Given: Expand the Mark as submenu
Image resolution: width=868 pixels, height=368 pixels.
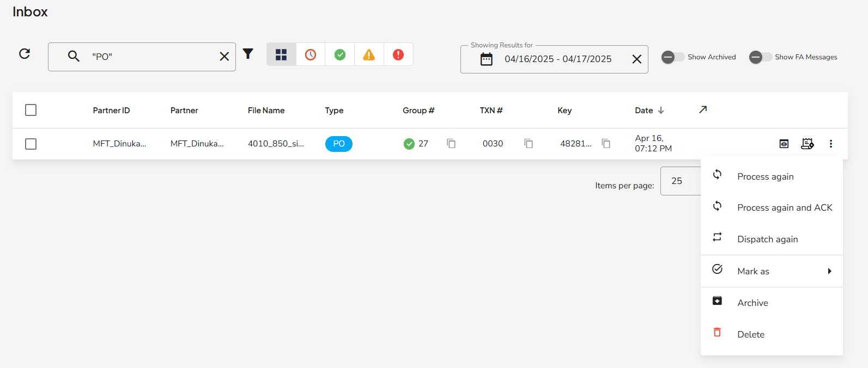Looking at the screenshot, I should [x=772, y=271].
